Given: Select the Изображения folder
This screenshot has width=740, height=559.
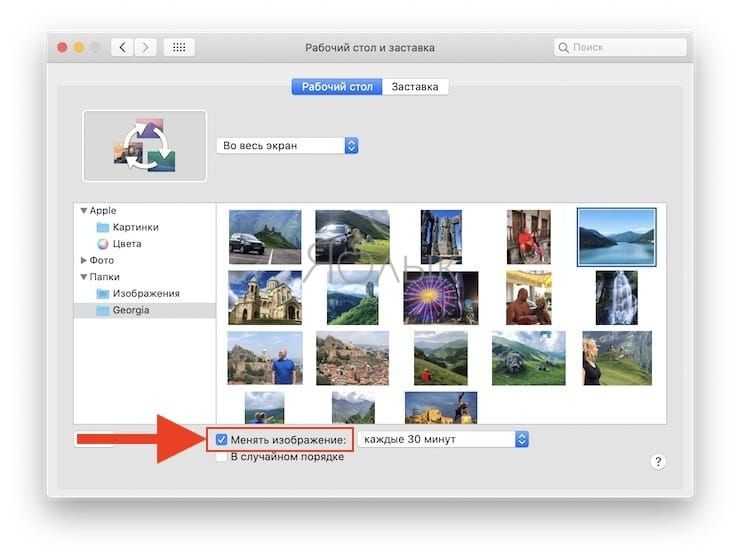Looking at the screenshot, I should (145, 293).
